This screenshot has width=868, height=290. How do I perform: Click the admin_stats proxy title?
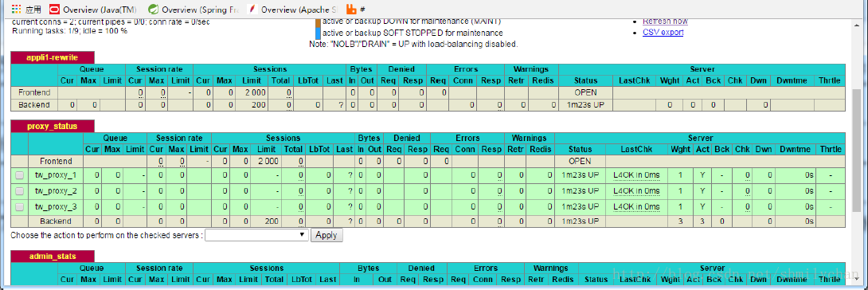coord(52,257)
